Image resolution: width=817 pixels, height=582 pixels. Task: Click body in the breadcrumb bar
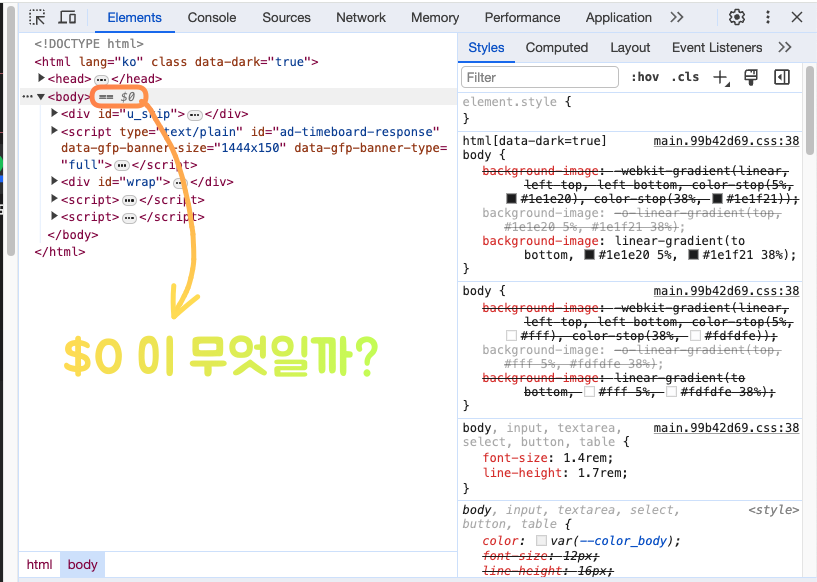[x=82, y=564]
